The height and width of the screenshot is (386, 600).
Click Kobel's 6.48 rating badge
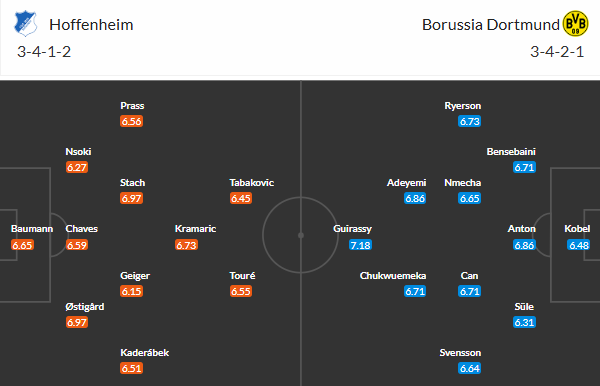pos(579,245)
